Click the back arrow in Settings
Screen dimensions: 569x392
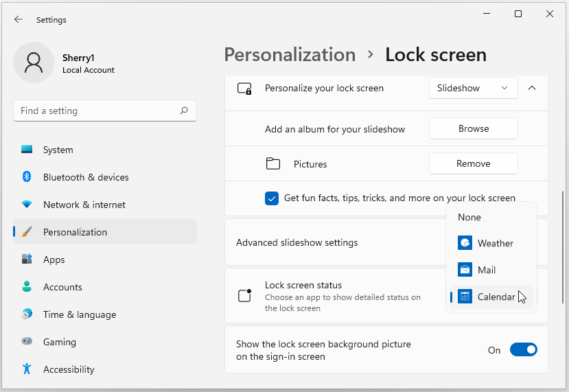click(x=19, y=20)
